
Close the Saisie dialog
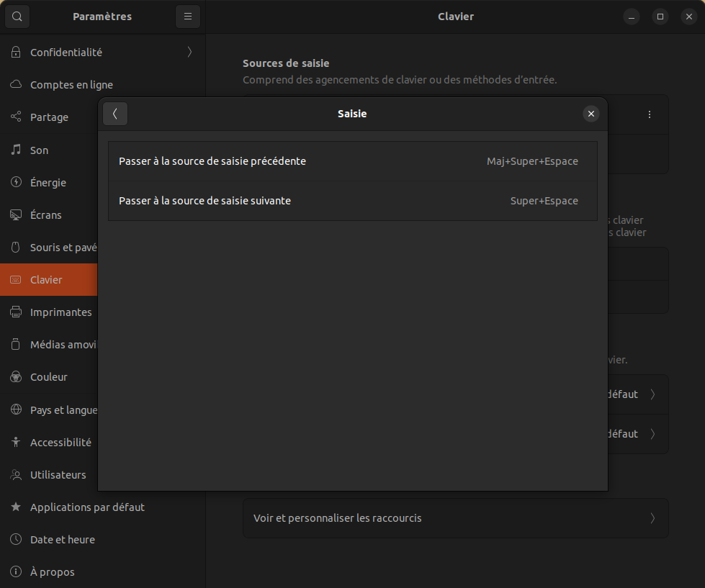tap(591, 114)
